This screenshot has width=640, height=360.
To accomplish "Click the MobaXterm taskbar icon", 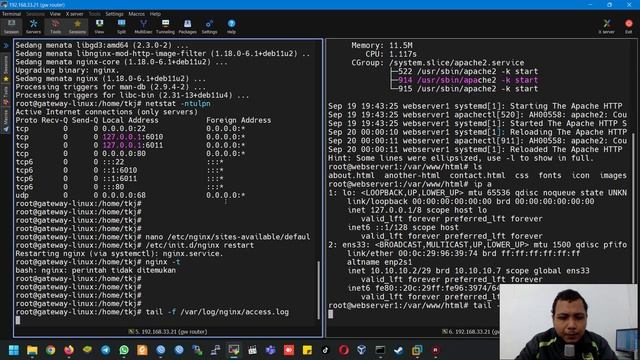I will [234, 350].
